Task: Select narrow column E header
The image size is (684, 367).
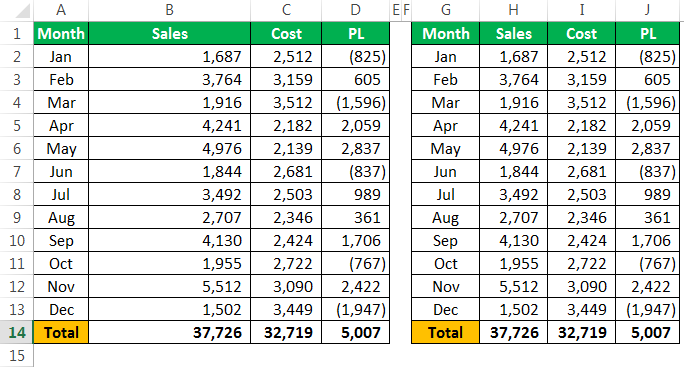Action: (x=395, y=10)
